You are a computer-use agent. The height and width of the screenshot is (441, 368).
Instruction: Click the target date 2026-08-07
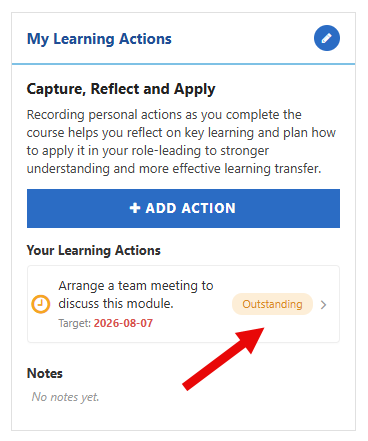[123, 323]
